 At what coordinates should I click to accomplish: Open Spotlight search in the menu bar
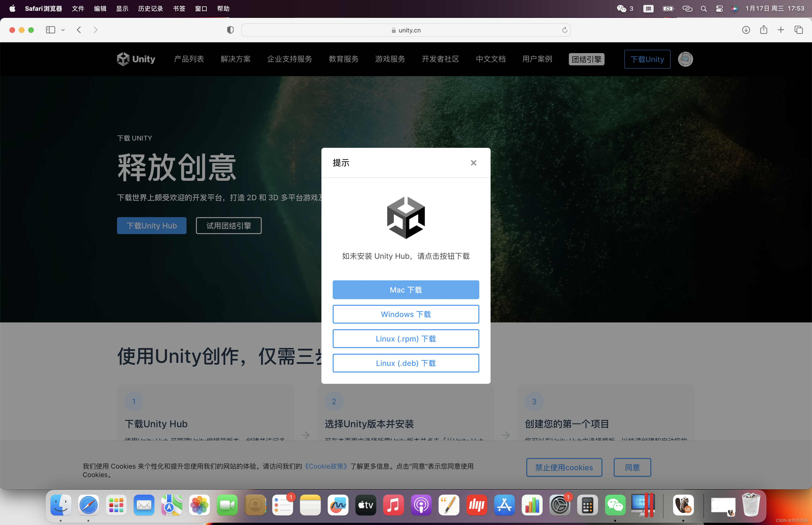(703, 8)
